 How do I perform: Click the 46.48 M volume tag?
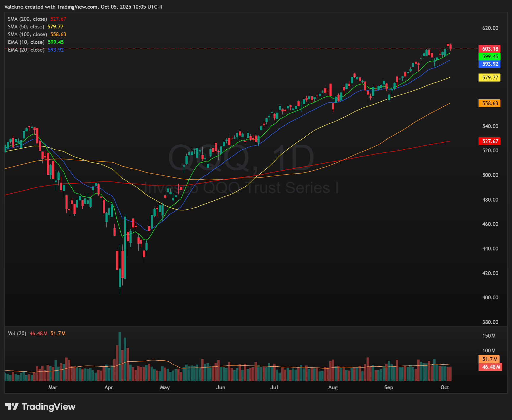coord(490,367)
